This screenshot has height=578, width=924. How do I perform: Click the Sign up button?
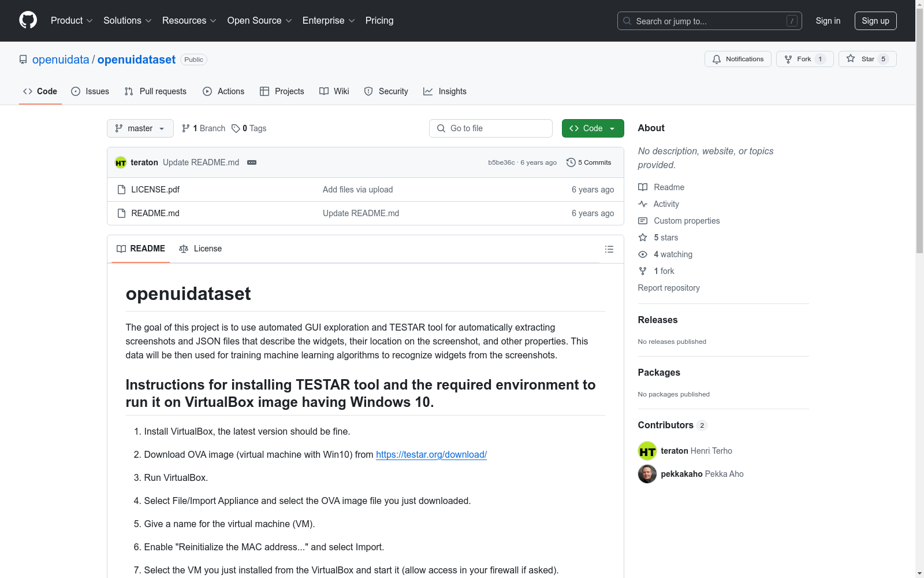point(875,21)
